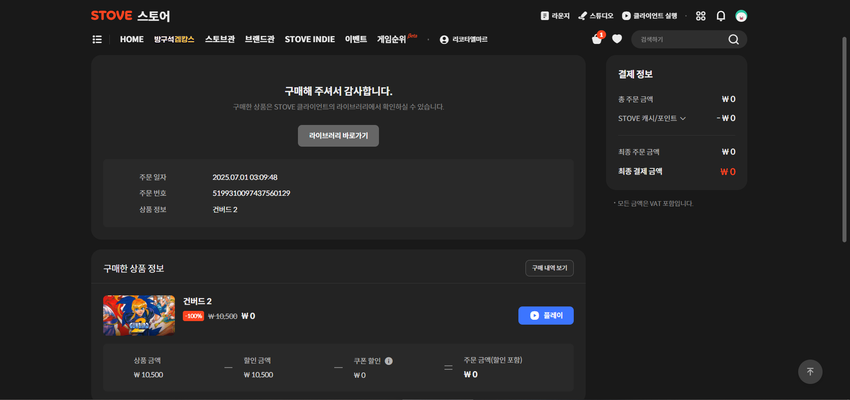The image size is (850, 400).
Task: Click the page vertical scrollbar
Action: pyautogui.click(x=844, y=139)
